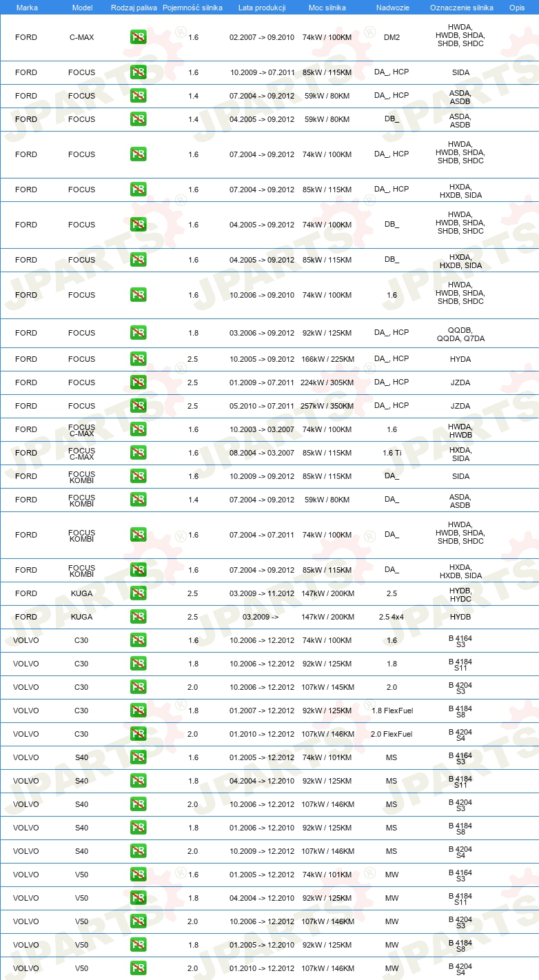The width and height of the screenshot is (539, 980).
Task: Click the fuel icon in the Focus C-MAX 1.6 Ti row
Action: point(138,453)
